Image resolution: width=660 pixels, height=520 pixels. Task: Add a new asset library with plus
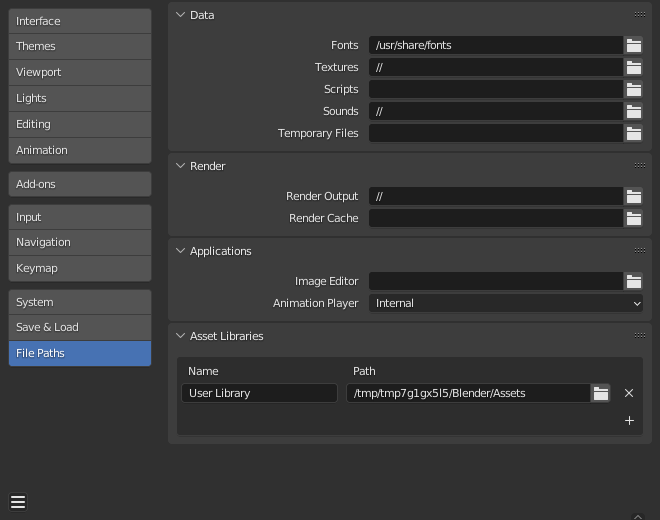pos(629,421)
